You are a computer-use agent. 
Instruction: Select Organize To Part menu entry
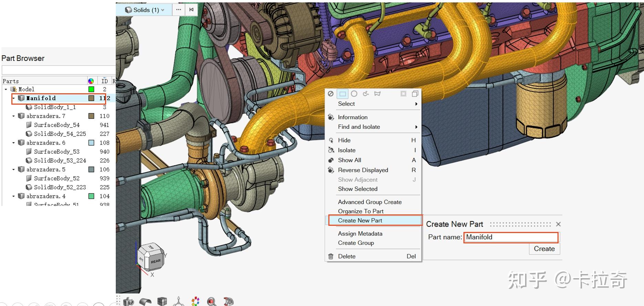360,211
